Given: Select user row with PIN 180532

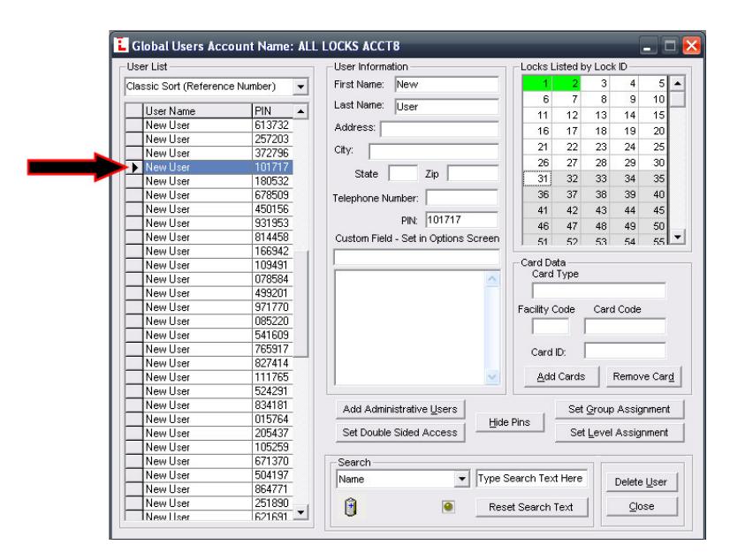Looking at the screenshot, I should [209, 181].
